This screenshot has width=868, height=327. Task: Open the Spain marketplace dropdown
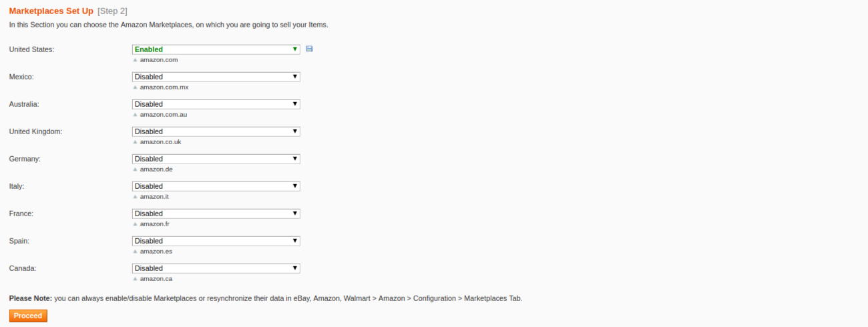[x=216, y=241]
